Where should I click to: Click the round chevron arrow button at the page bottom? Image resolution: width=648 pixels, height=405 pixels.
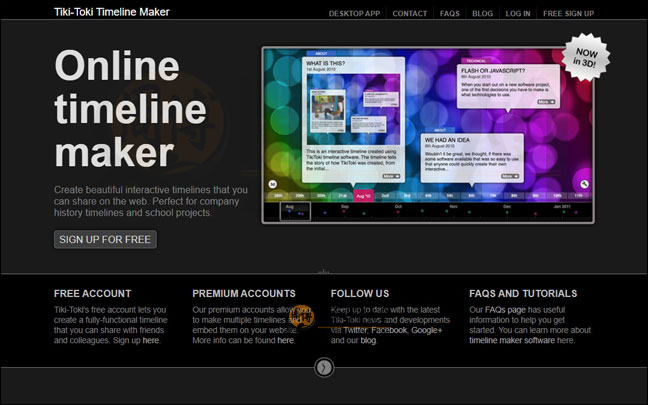(x=324, y=367)
